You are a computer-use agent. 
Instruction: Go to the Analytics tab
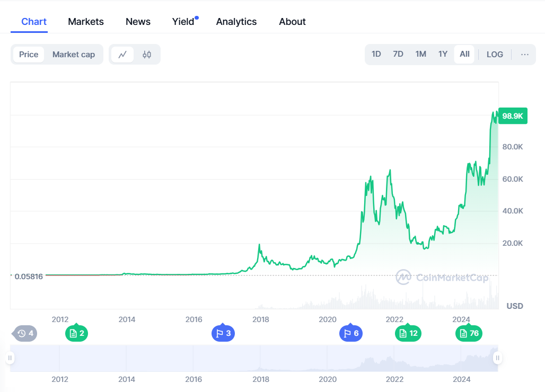click(236, 22)
